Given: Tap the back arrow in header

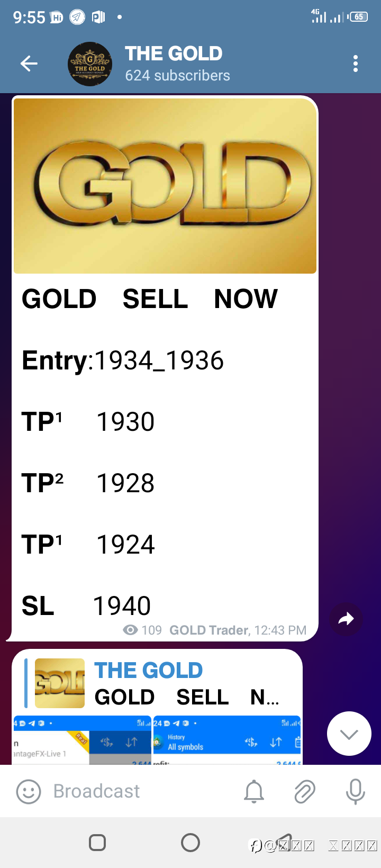Looking at the screenshot, I should pyautogui.click(x=29, y=64).
